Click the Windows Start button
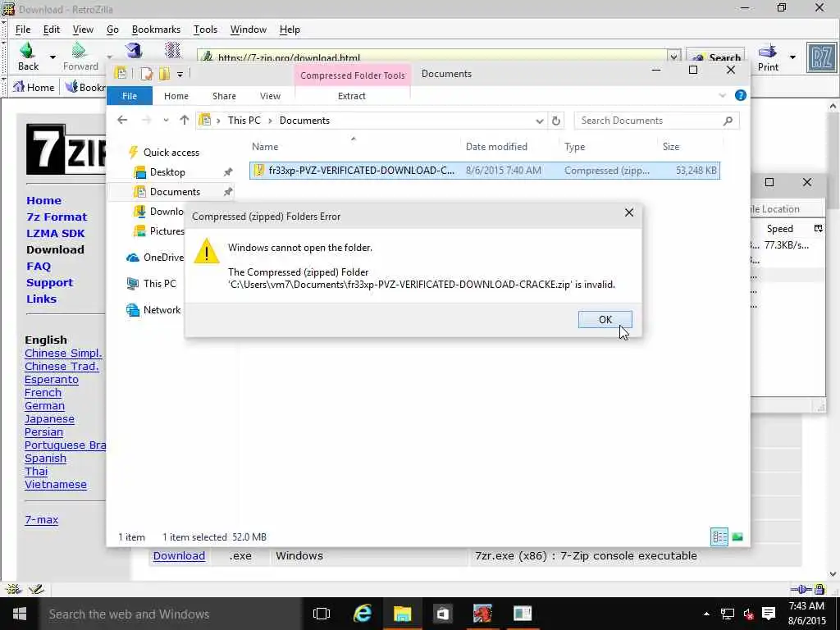The image size is (840, 630). [20, 614]
